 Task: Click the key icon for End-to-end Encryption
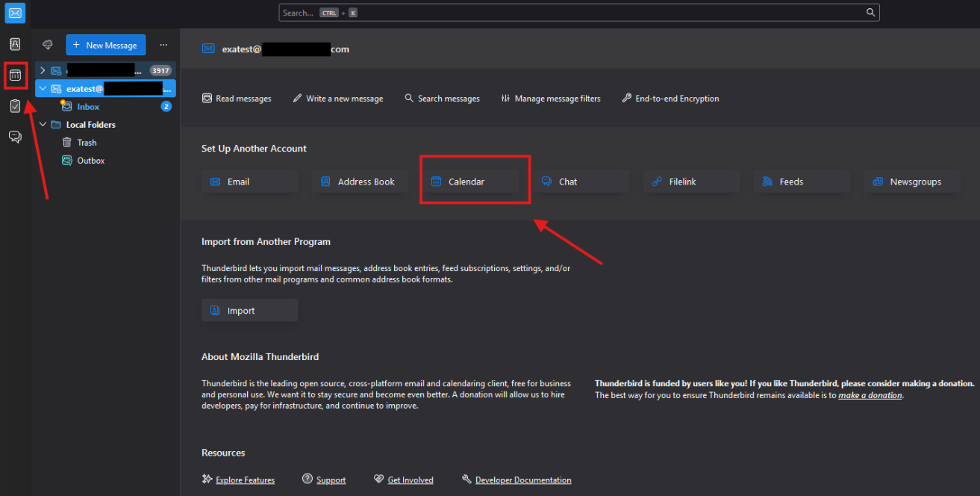pyautogui.click(x=626, y=99)
